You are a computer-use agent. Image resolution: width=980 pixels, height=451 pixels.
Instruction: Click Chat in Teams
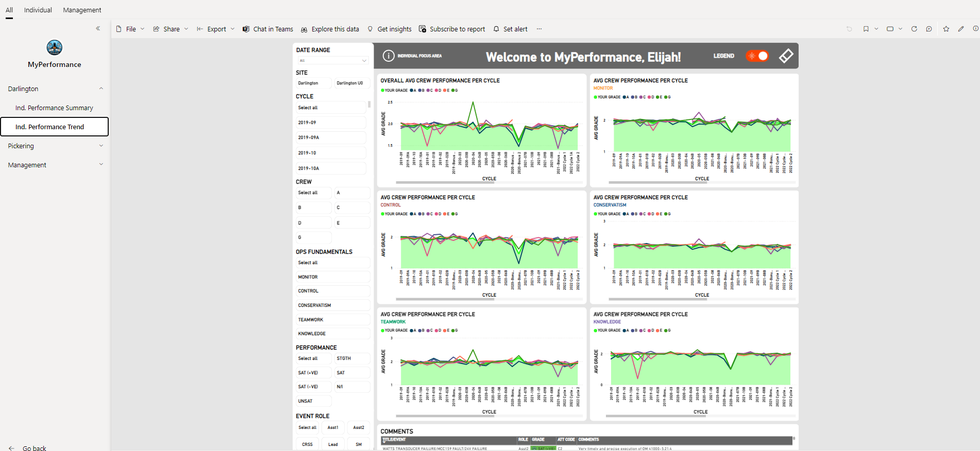[x=268, y=29]
